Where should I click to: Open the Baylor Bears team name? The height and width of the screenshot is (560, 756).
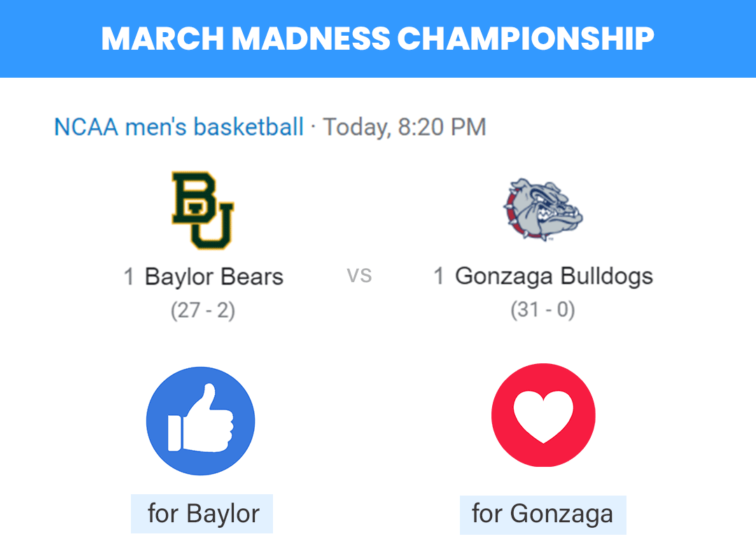click(214, 277)
